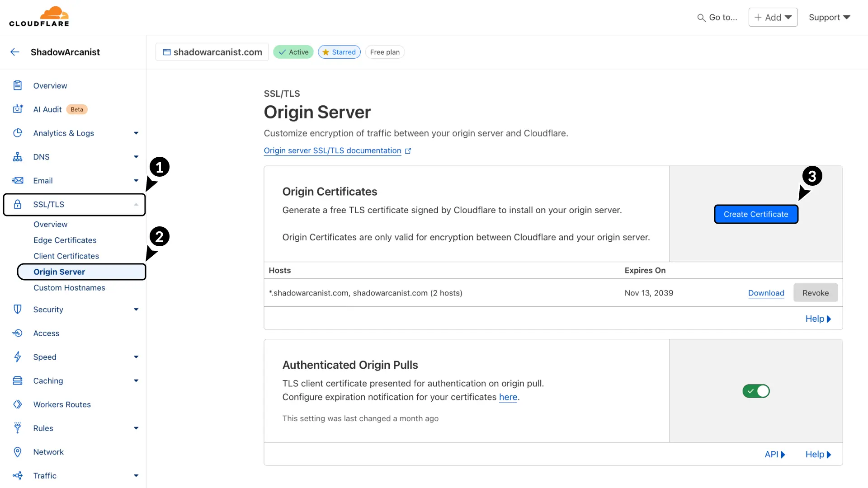The height and width of the screenshot is (488, 868).
Task: Expand the Analytics & Logs section arrow
Action: 136,133
